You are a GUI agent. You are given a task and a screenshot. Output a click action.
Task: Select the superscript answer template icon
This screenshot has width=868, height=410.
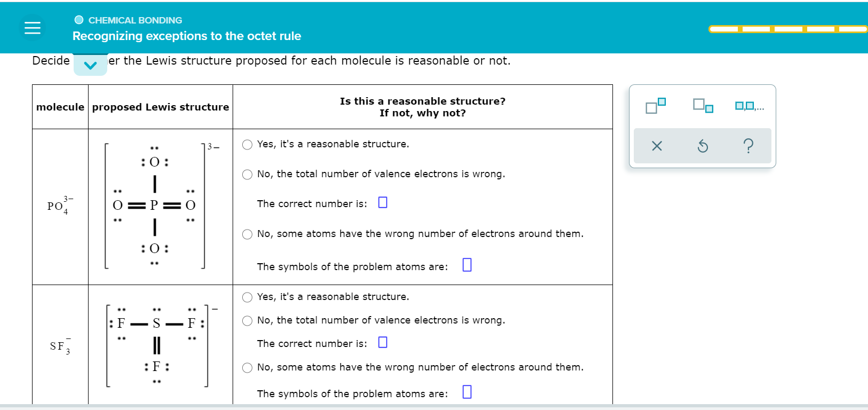click(655, 106)
